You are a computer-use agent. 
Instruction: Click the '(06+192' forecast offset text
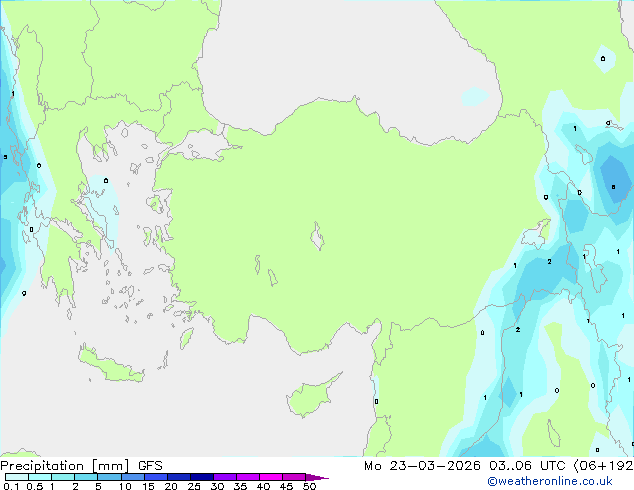pyautogui.click(x=603, y=466)
